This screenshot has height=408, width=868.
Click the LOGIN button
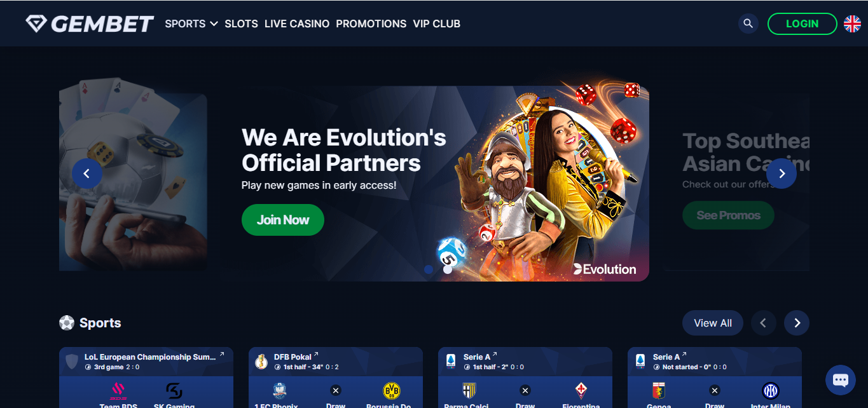[x=803, y=24]
